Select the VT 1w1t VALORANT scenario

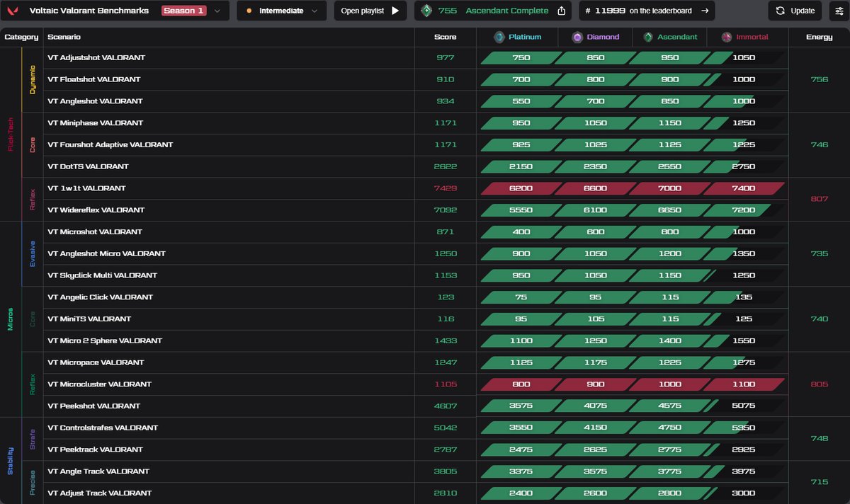tap(86, 188)
